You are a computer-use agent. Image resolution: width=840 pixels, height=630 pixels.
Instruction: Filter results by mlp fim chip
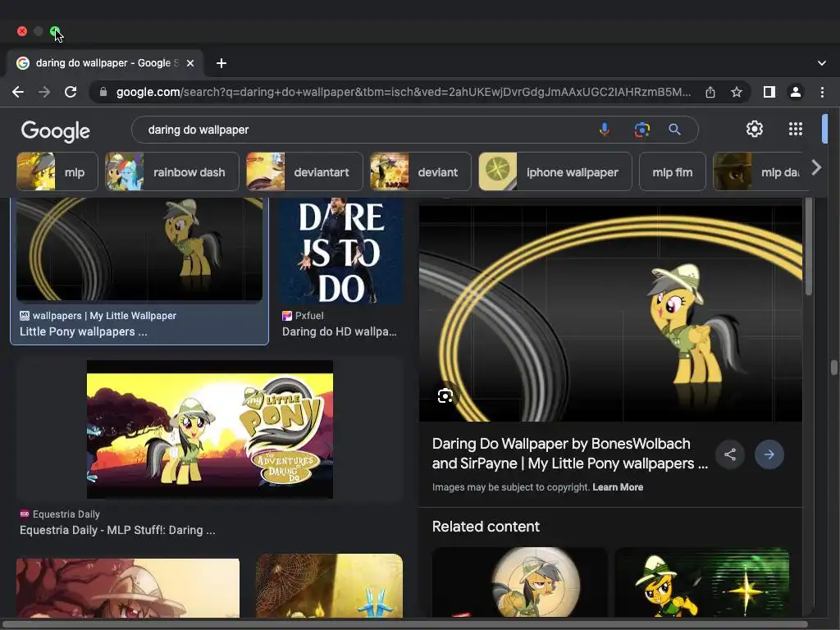click(x=673, y=172)
